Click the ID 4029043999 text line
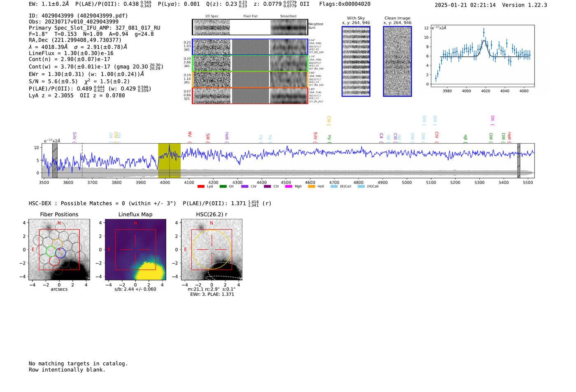Viewport: 576px width, 392px height. click(x=78, y=16)
